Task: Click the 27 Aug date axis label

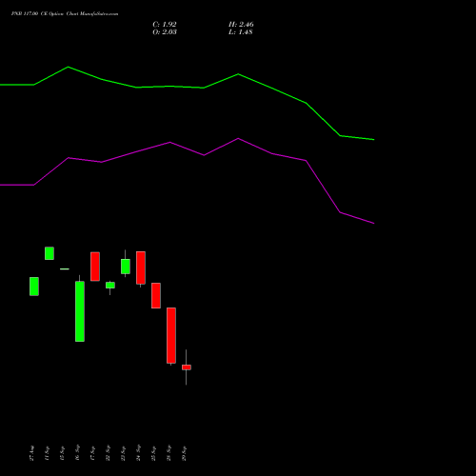Action: 31,453
